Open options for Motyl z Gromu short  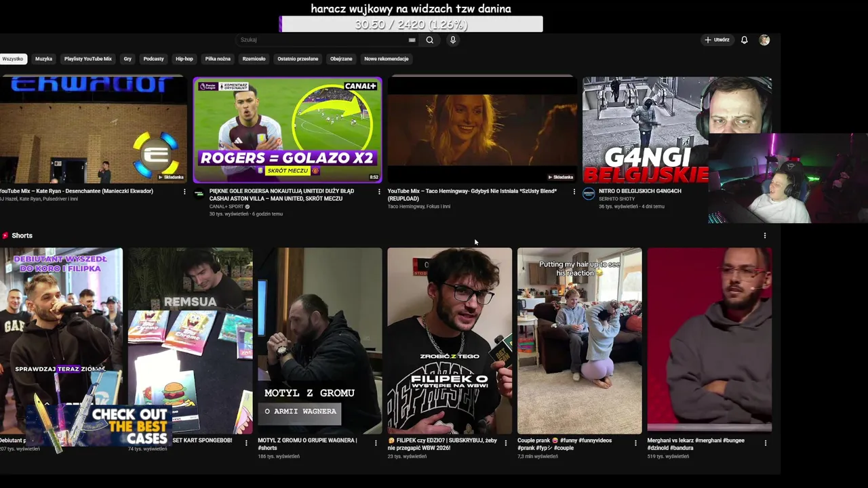(x=376, y=443)
